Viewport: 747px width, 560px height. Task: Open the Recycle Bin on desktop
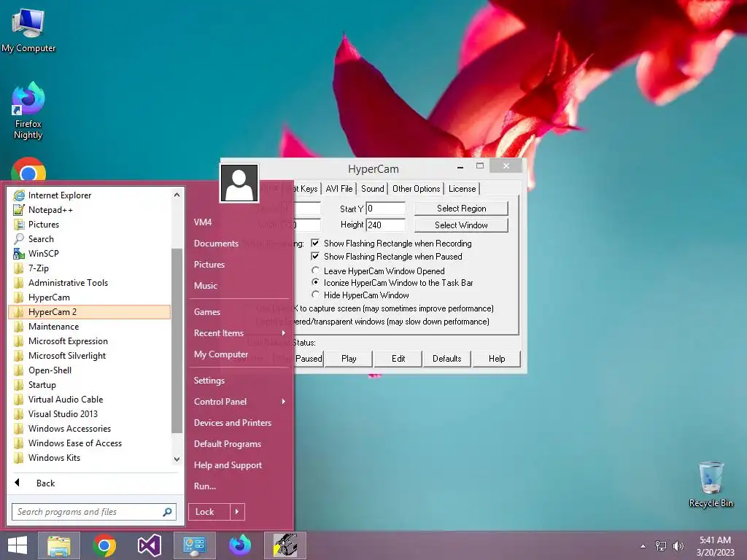click(711, 485)
